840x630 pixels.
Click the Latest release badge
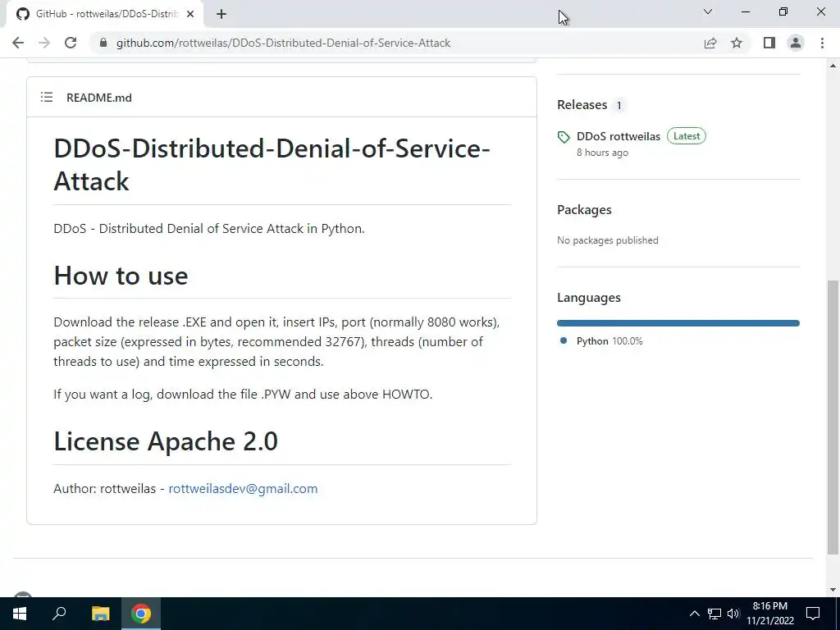tap(687, 136)
